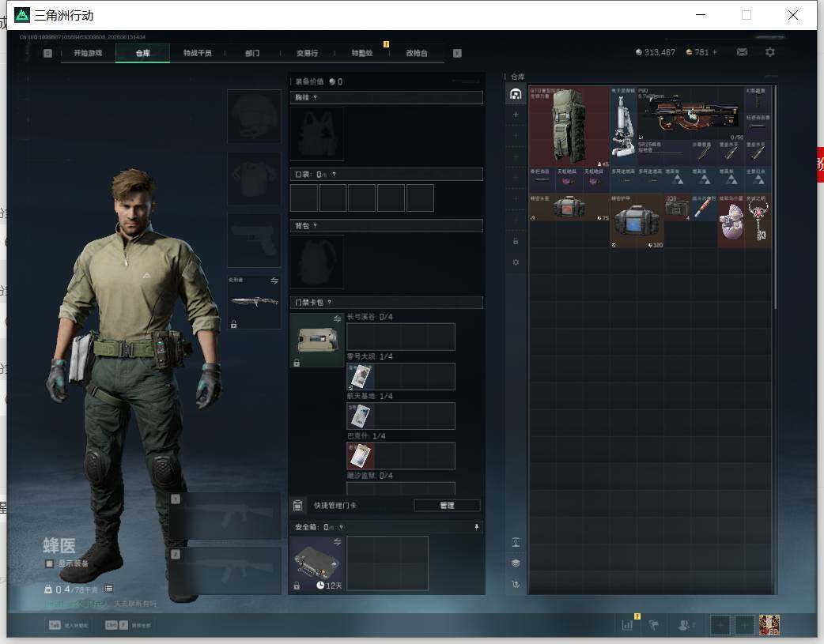The image size is (824, 644).
Task: Add a warehouse expansion with top plus icon
Action: (516, 115)
